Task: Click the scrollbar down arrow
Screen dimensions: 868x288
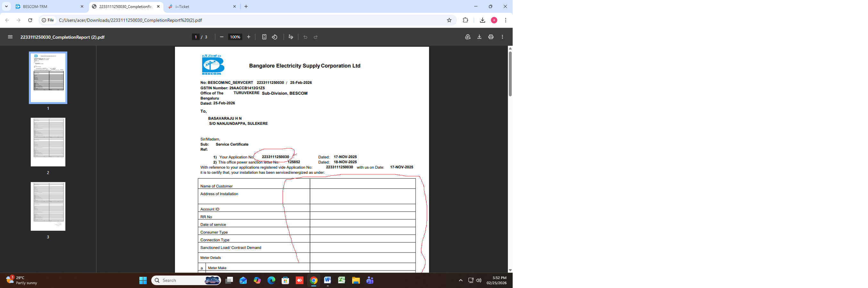Action: click(x=510, y=270)
